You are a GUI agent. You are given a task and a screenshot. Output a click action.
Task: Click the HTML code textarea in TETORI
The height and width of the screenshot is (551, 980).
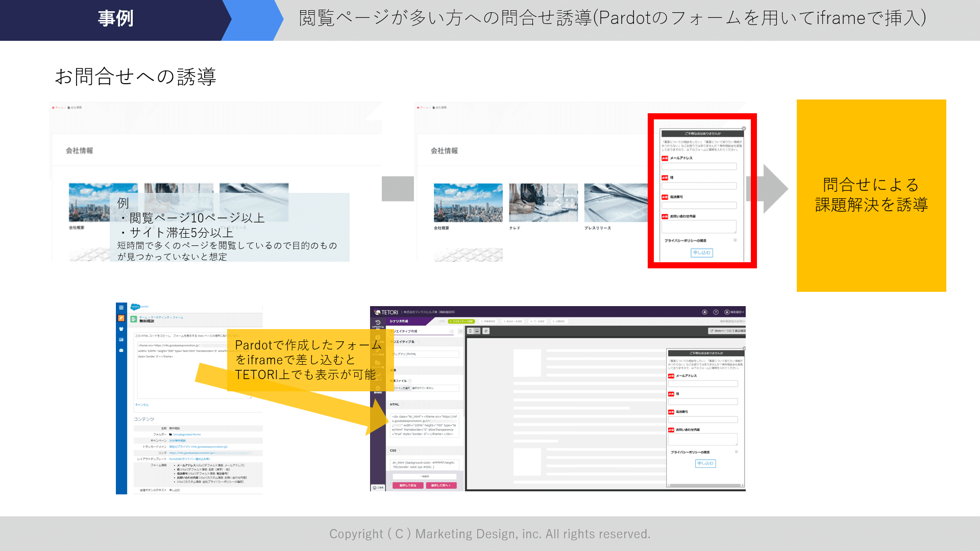[x=425, y=425]
